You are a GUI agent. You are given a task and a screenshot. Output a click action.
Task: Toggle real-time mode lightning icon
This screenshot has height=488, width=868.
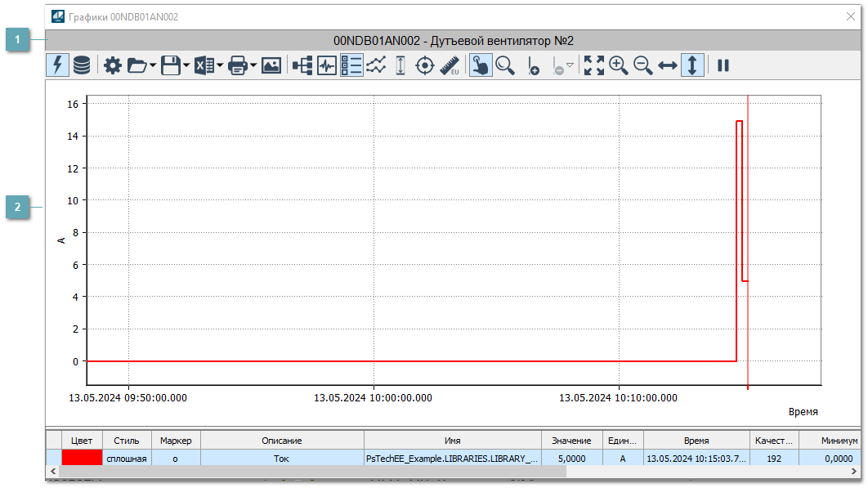coord(58,66)
